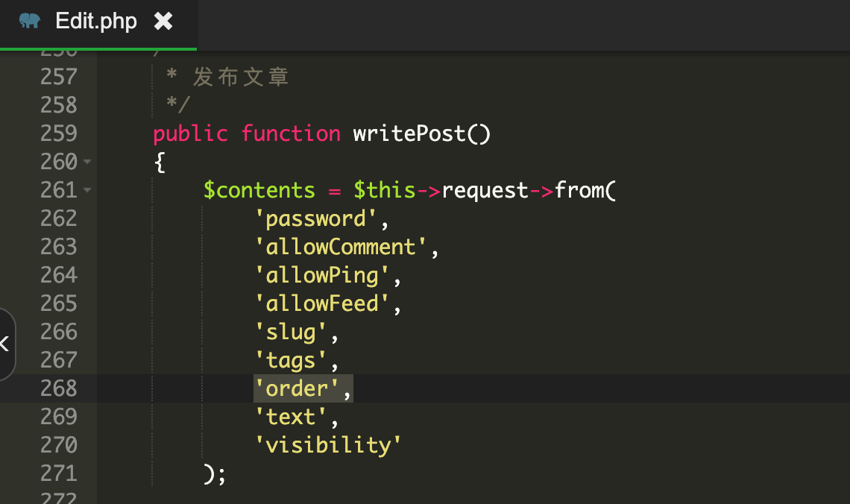The image size is (850, 504).
Task: Click line number 268 in the gutter
Action: pyautogui.click(x=59, y=388)
